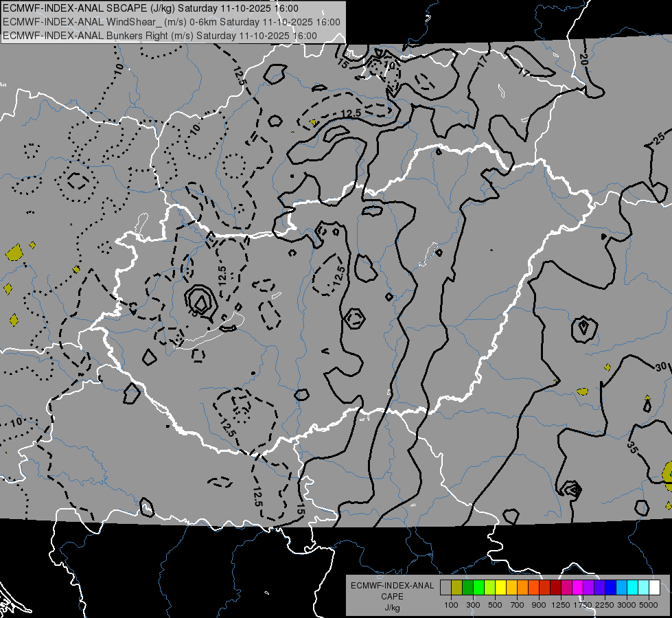Click the legend value 500

pyautogui.click(x=495, y=605)
